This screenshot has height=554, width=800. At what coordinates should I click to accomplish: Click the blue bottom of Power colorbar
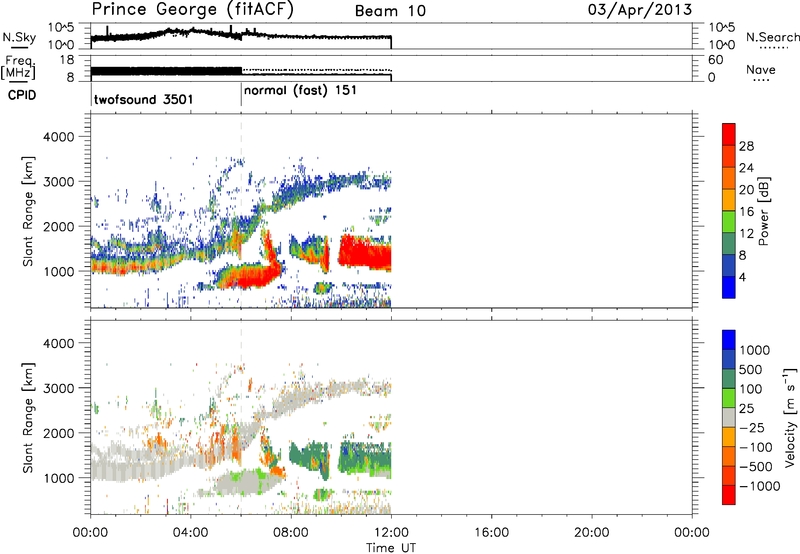tap(729, 287)
